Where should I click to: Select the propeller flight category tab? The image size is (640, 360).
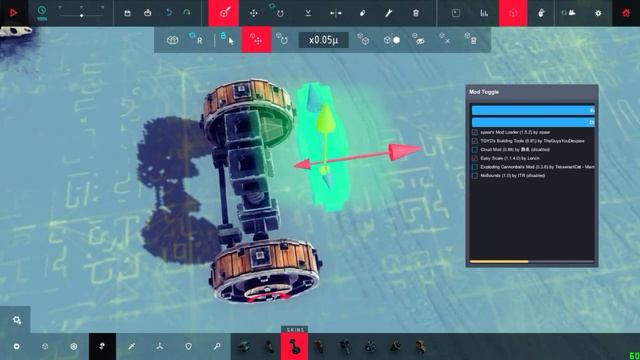(x=160, y=346)
